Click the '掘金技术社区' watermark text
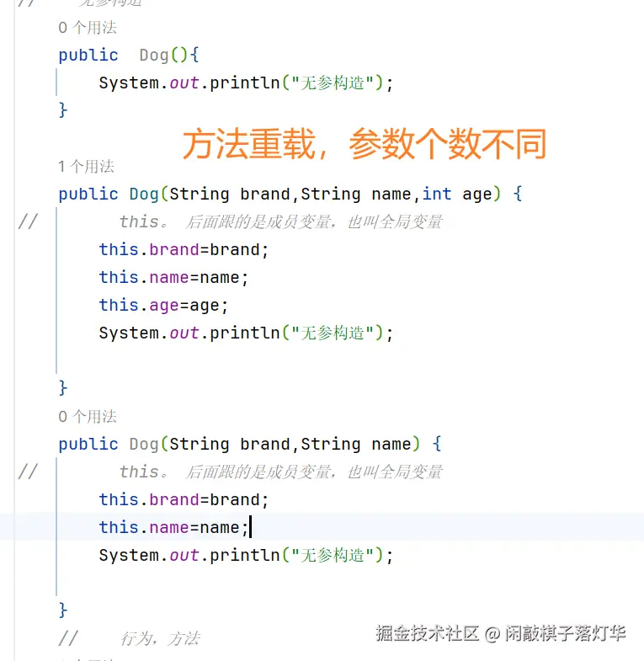Viewport: 644px width, 661px height. click(427, 633)
